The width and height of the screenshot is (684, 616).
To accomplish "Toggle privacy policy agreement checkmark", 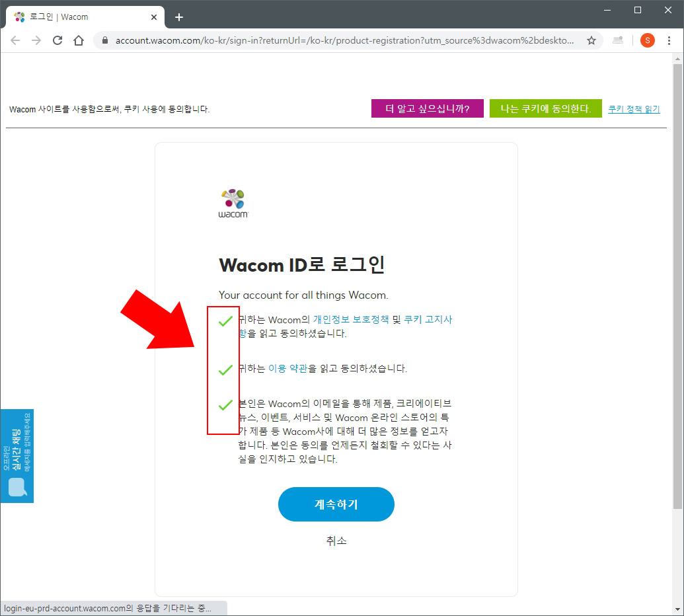I will click(x=225, y=321).
